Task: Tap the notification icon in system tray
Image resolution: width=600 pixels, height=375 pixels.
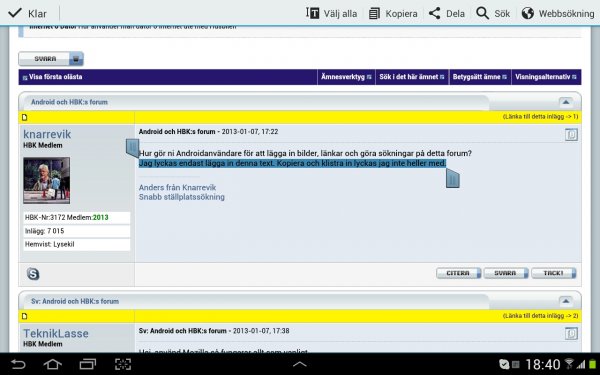Action: click(x=504, y=364)
